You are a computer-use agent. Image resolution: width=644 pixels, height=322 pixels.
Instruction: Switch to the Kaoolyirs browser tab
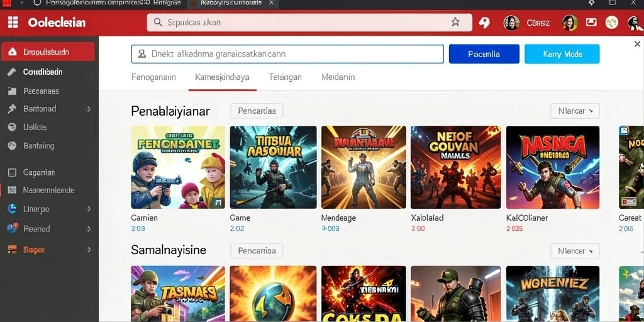(x=233, y=3)
